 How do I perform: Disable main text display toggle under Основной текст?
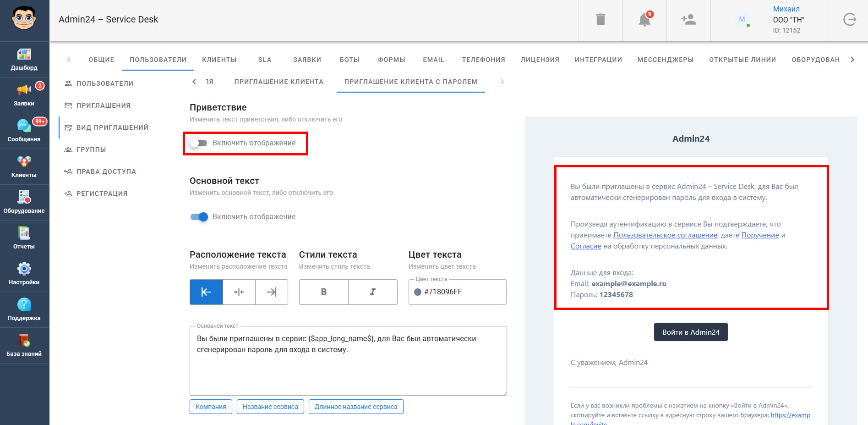tap(199, 217)
